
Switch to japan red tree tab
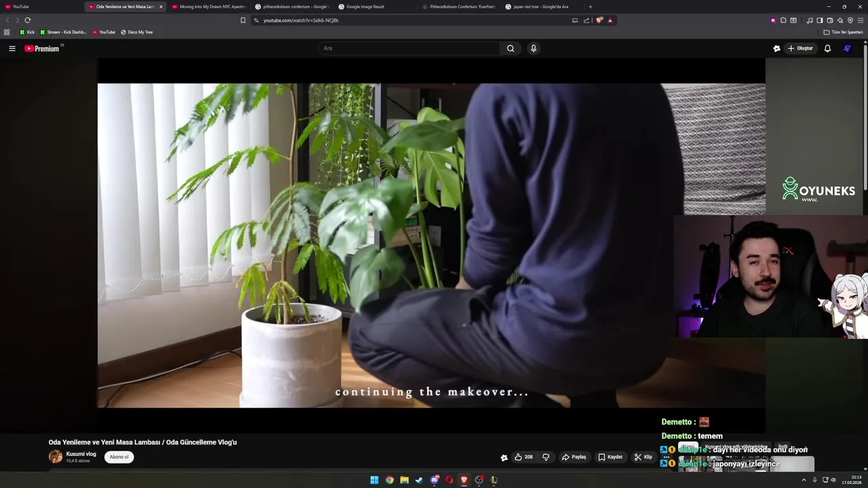pos(542,7)
